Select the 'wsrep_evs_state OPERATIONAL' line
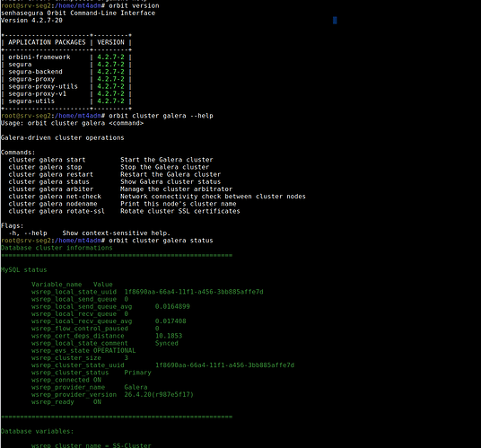Viewport: 481px width, 448px height. click(83, 351)
